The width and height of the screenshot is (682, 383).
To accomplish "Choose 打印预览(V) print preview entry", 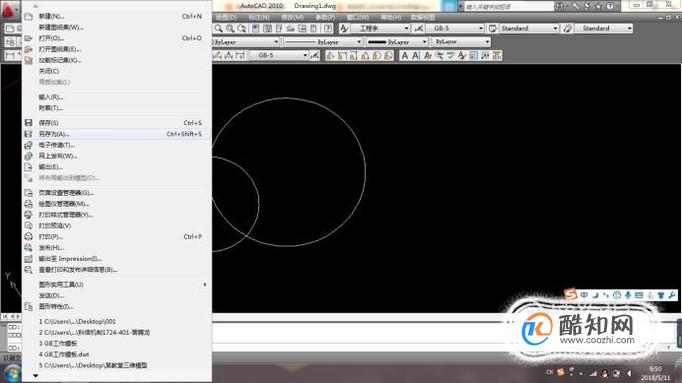I will pyautogui.click(x=117, y=226).
